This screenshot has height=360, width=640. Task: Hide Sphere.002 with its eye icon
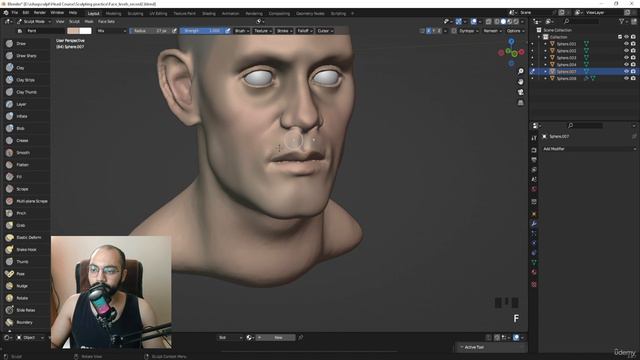(626, 51)
